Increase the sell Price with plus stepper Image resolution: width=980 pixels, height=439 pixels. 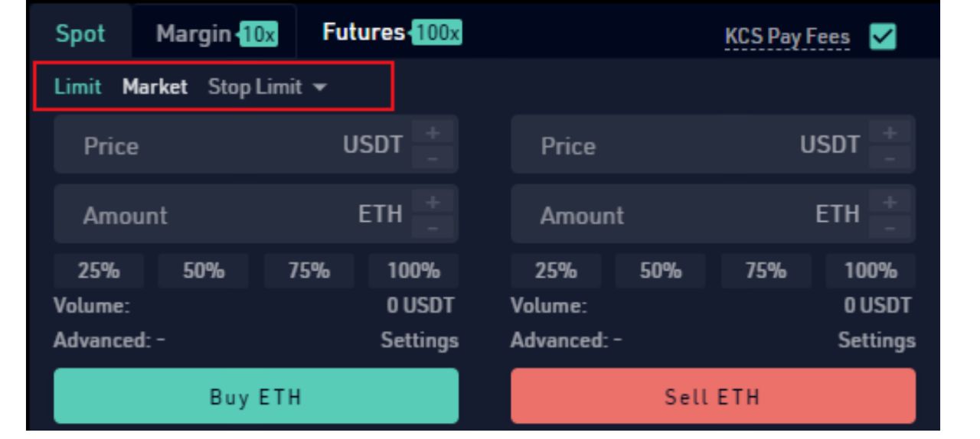(891, 132)
